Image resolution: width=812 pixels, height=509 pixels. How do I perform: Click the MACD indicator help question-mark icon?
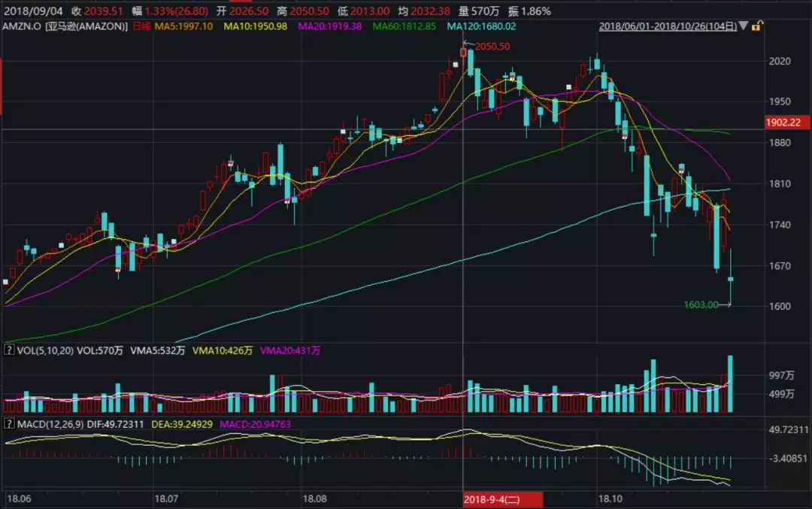pos(9,423)
